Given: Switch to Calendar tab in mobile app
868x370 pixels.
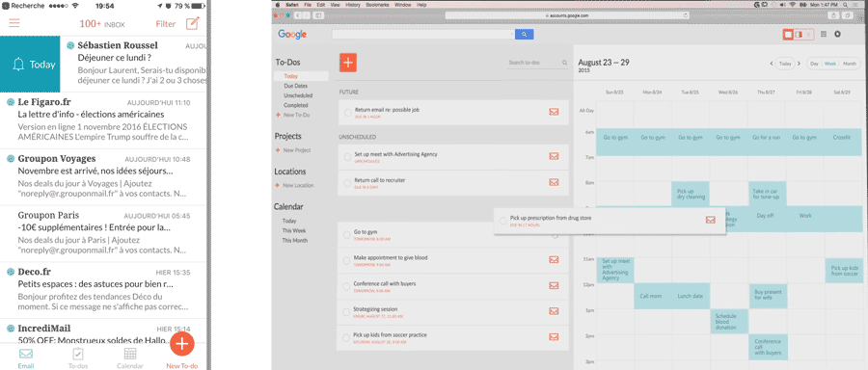Looking at the screenshot, I should (130, 358).
